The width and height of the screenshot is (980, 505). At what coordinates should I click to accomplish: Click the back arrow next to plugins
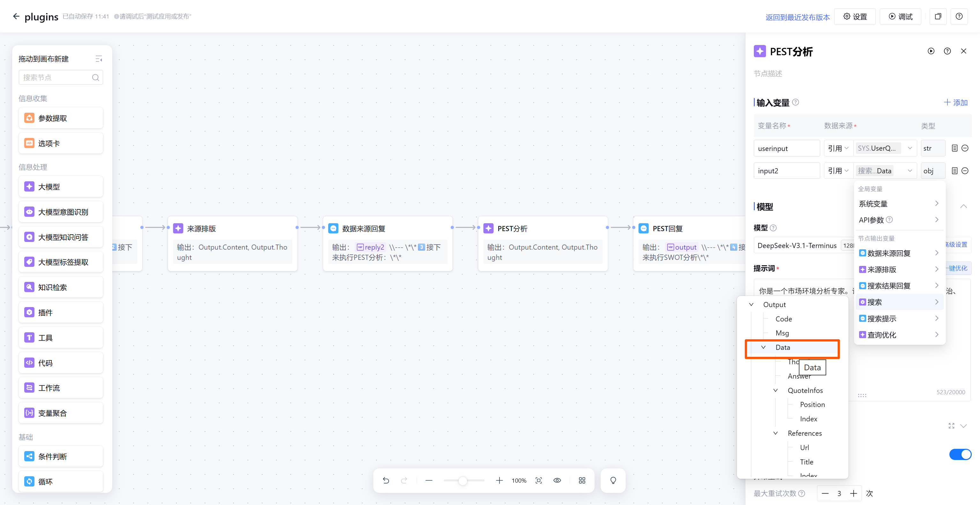coord(16,16)
